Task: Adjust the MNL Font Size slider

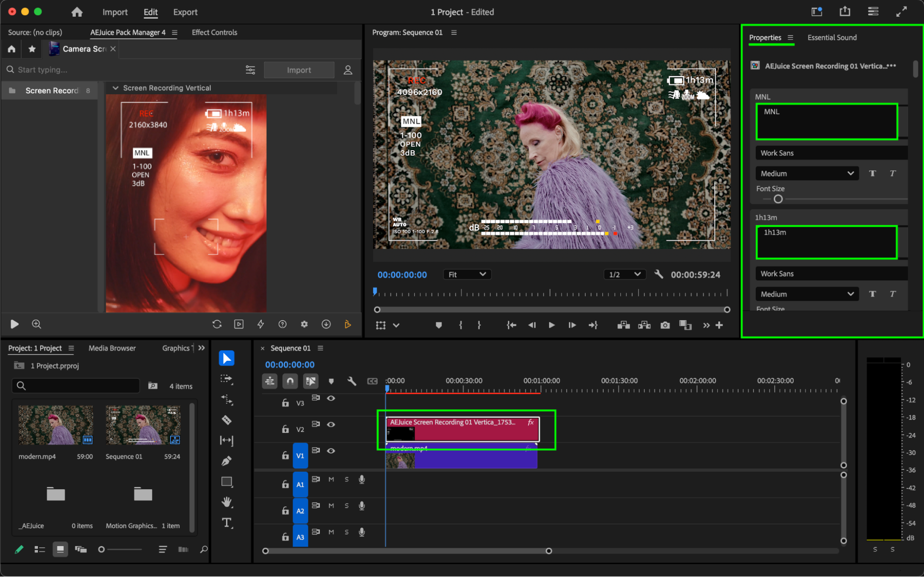Action: 778,199
